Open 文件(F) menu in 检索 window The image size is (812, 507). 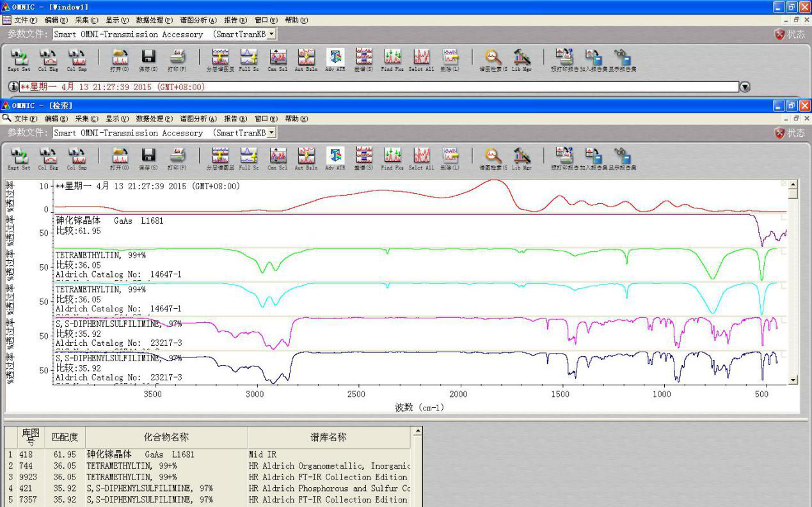click(26, 119)
